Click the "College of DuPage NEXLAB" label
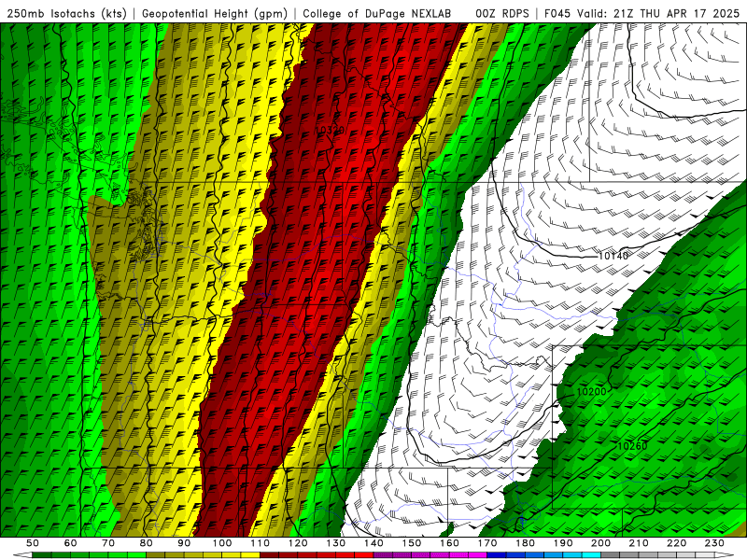Screen dimensions: 747x560 (x=377, y=13)
